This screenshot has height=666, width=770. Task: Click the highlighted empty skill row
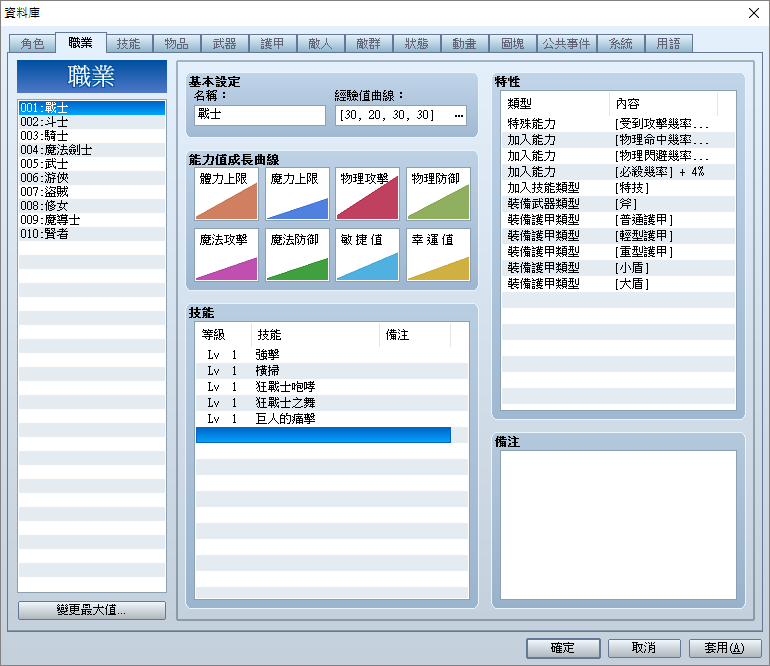[x=323, y=435]
